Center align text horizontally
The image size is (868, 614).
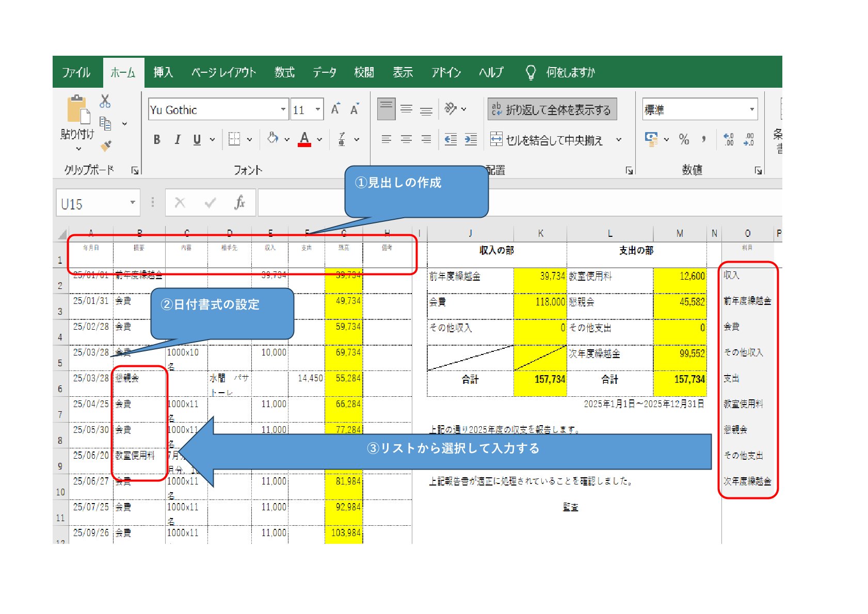[x=406, y=139]
